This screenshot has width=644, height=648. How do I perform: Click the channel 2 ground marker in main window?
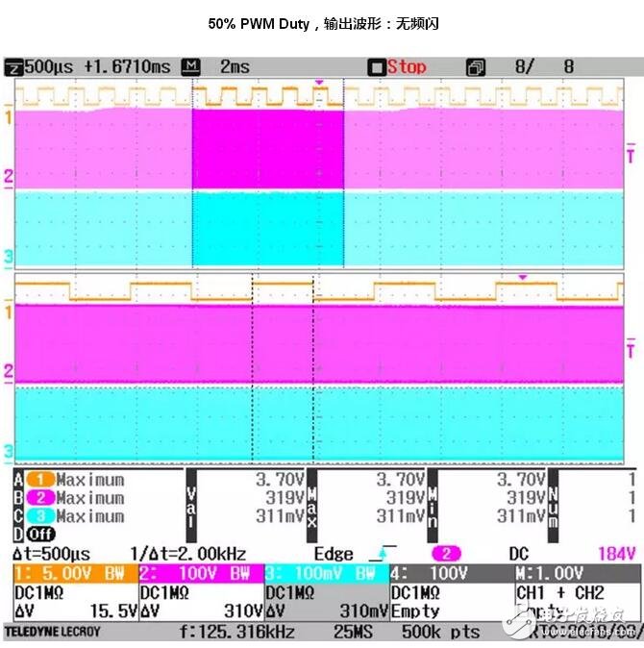pos(9,178)
